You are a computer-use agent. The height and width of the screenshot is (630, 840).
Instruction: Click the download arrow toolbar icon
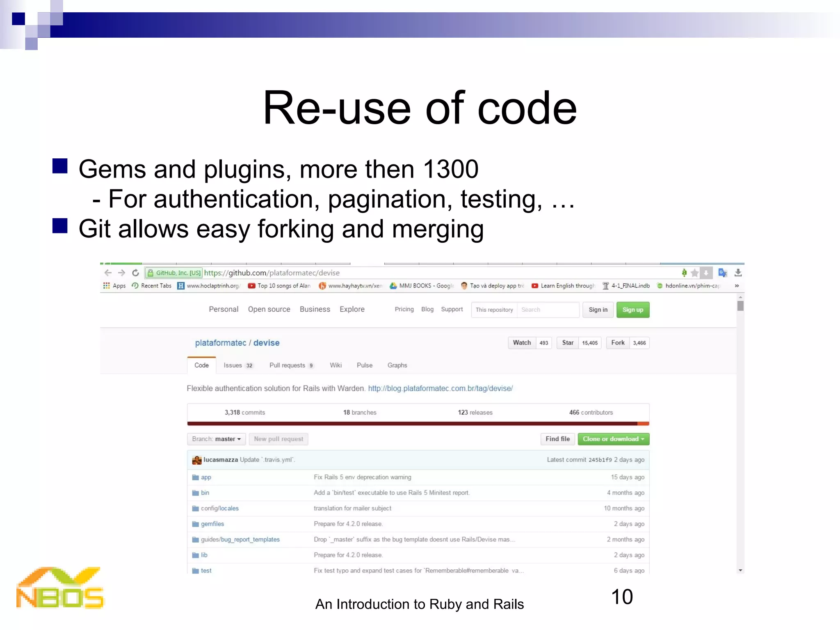tap(738, 273)
